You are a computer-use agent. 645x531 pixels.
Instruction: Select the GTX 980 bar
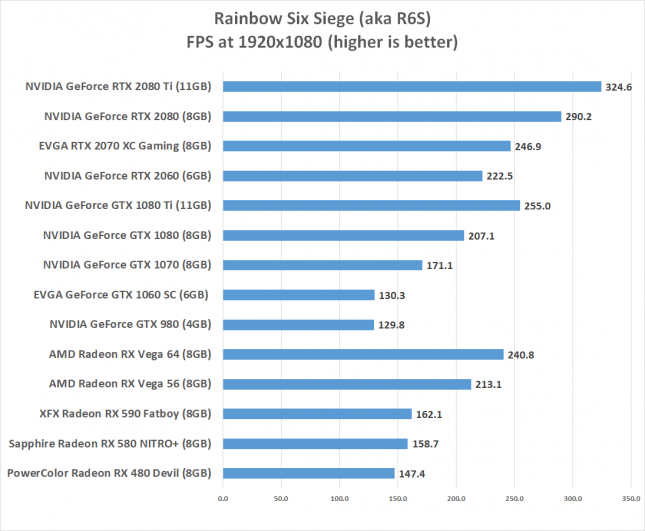coord(299,325)
